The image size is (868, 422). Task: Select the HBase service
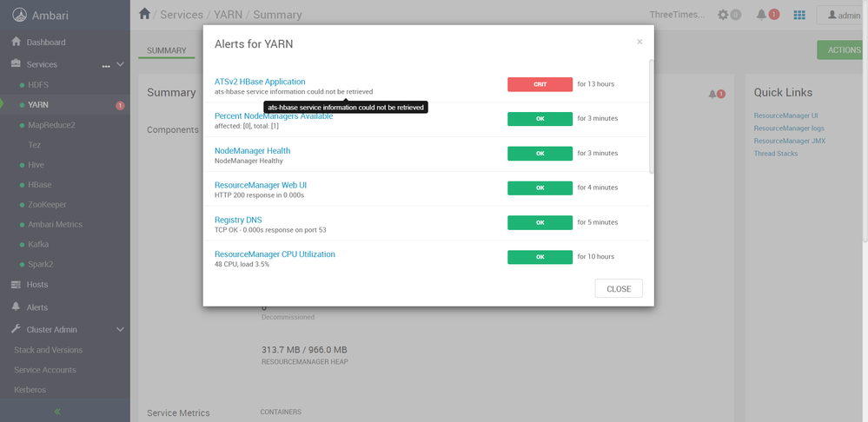39,185
